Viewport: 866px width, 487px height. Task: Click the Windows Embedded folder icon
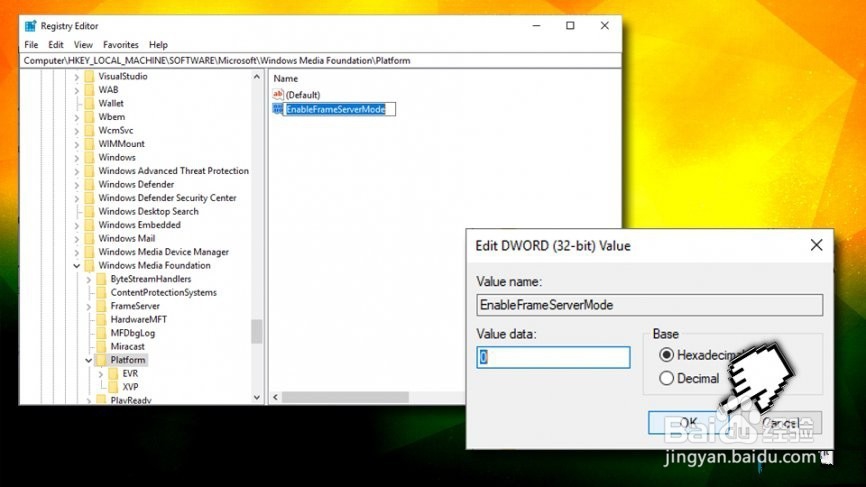89,225
